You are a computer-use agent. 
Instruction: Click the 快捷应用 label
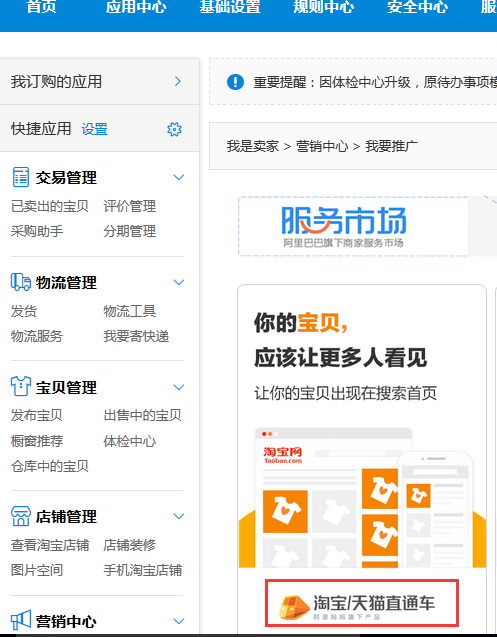click(x=41, y=129)
